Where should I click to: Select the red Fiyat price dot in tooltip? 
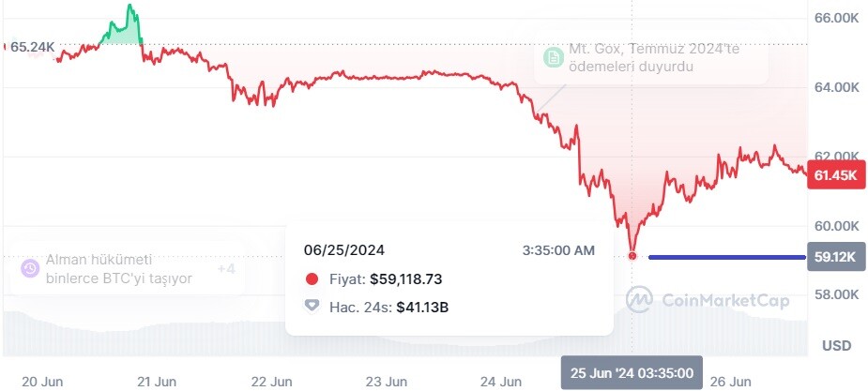pyautogui.click(x=312, y=279)
